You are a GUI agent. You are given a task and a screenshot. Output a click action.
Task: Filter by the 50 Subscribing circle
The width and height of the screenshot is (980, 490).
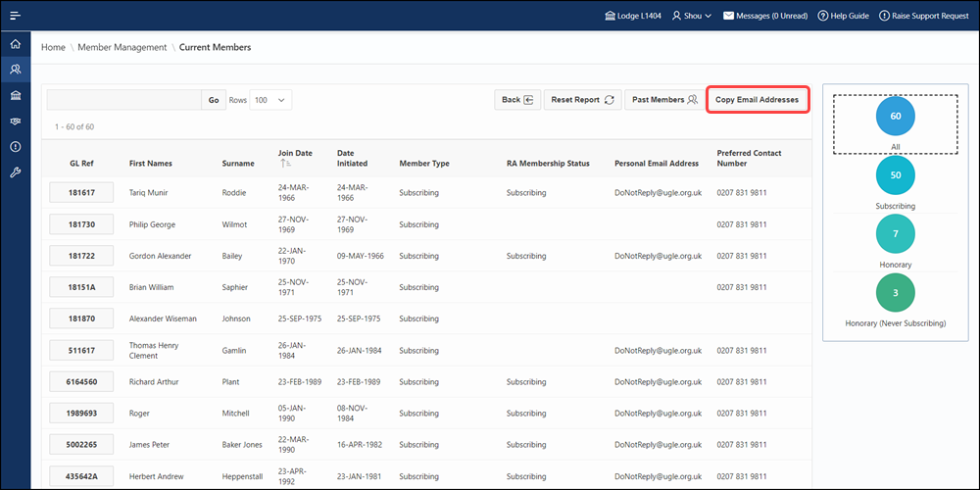[x=895, y=174]
